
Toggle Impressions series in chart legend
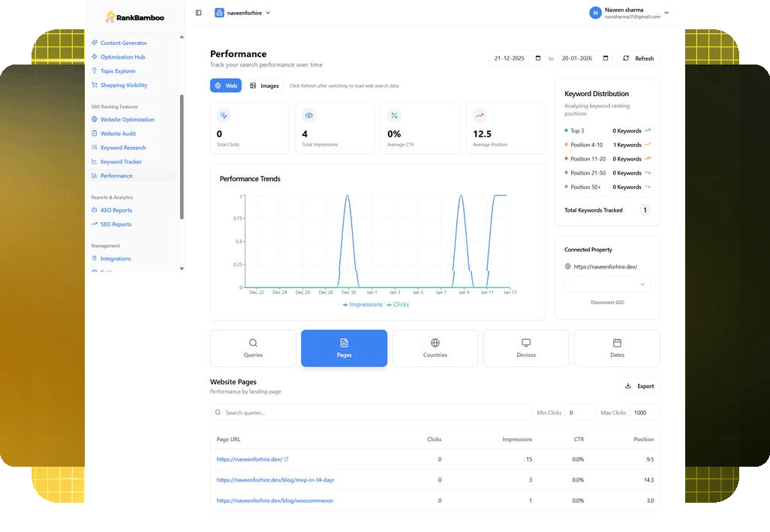[362, 305]
